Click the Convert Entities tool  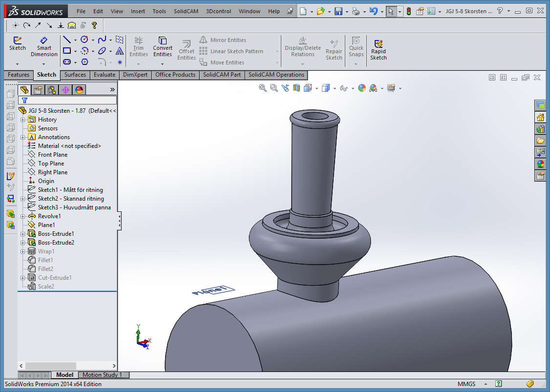(162, 47)
